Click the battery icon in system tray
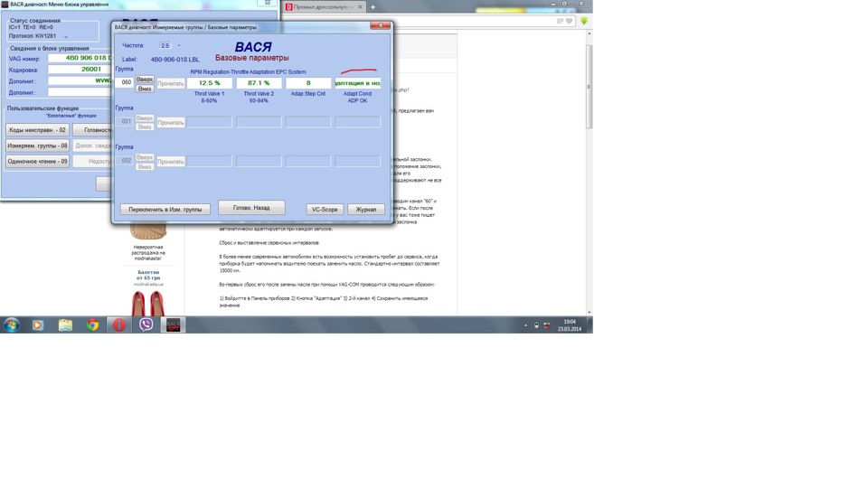868x498 pixels. tap(536, 325)
